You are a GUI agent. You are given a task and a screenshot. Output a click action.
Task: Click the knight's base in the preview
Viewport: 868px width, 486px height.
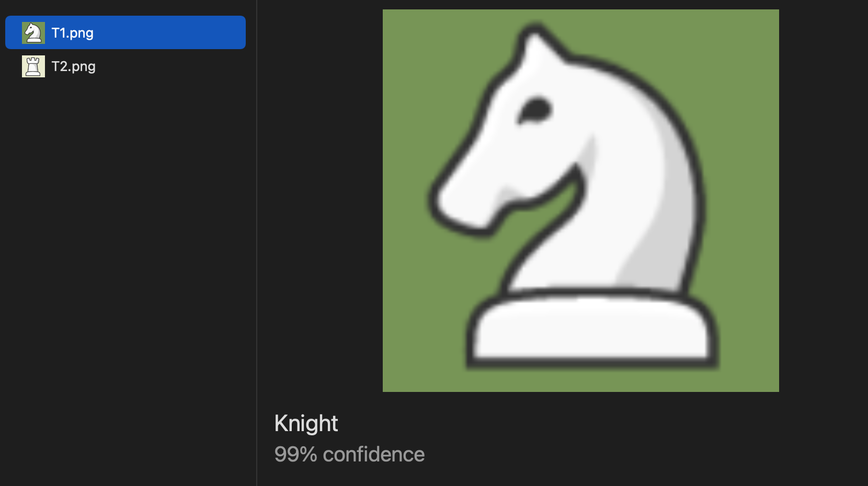[x=592, y=329]
